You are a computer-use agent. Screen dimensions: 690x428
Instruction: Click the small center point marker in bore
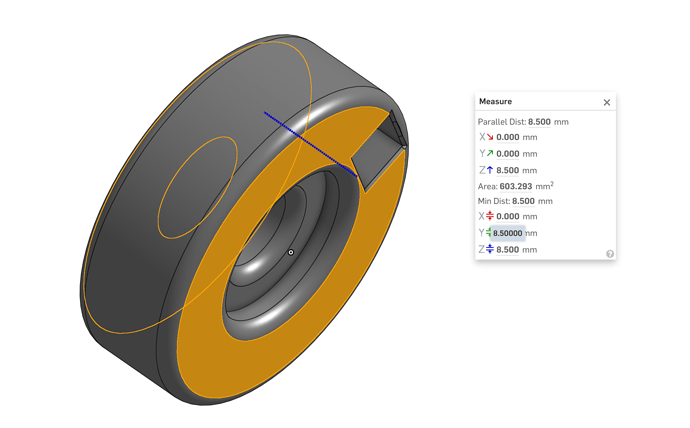[290, 252]
